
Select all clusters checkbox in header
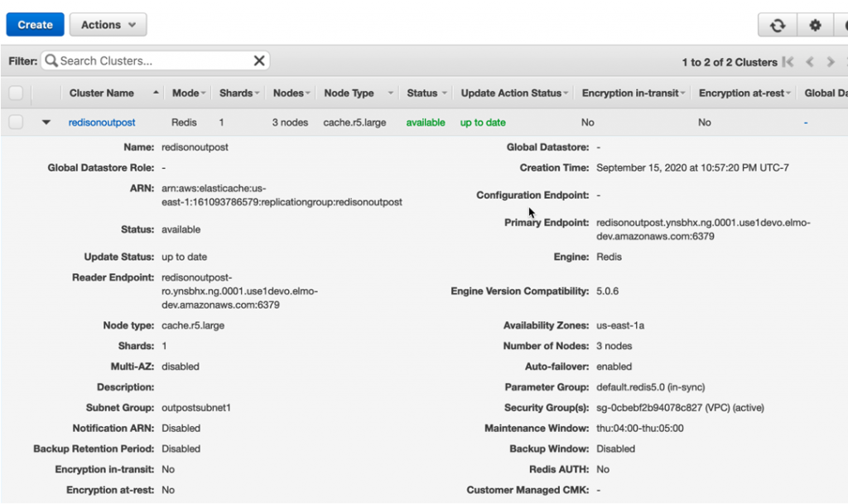(16, 93)
